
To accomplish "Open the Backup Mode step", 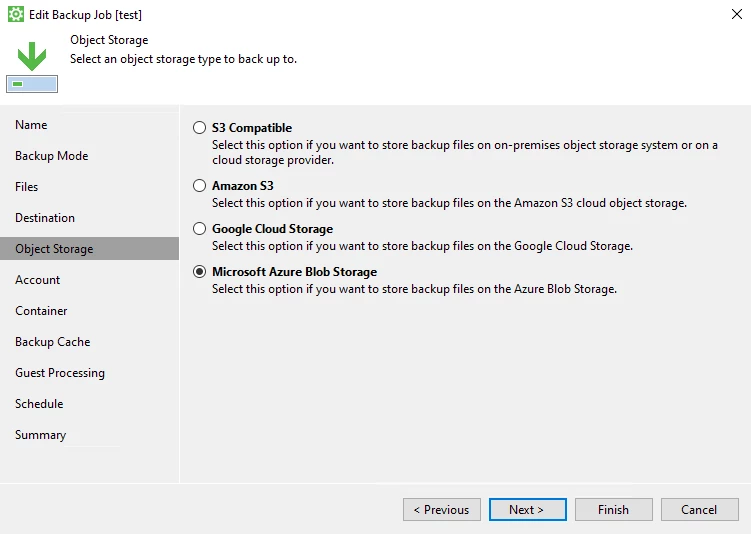I will pos(52,156).
